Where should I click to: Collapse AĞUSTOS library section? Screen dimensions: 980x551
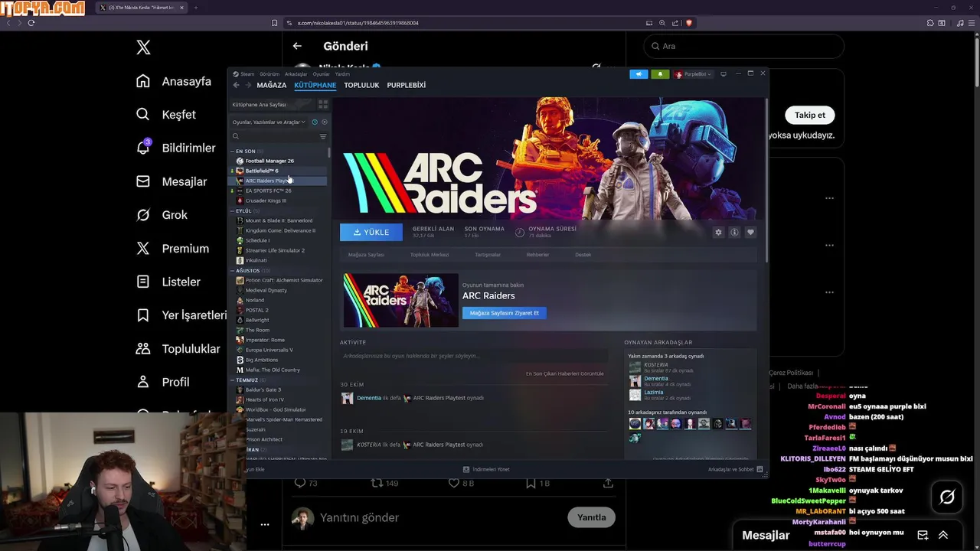coord(233,270)
